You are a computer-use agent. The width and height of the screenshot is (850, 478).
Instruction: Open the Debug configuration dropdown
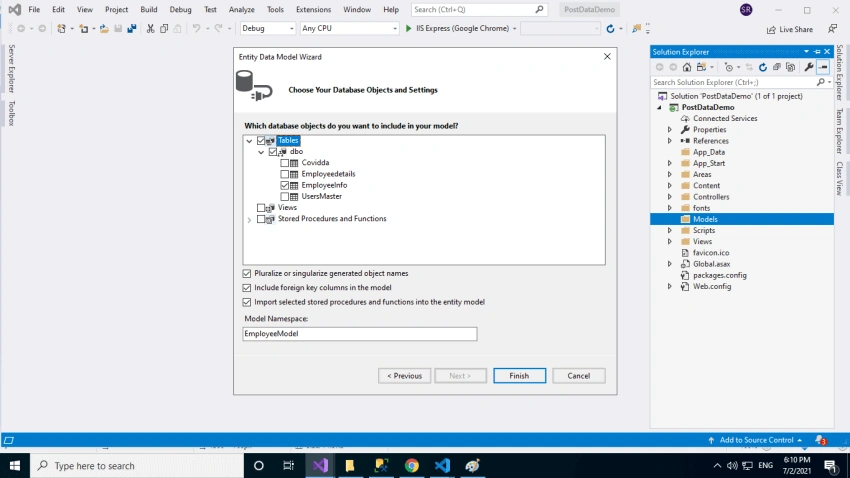(x=268, y=28)
